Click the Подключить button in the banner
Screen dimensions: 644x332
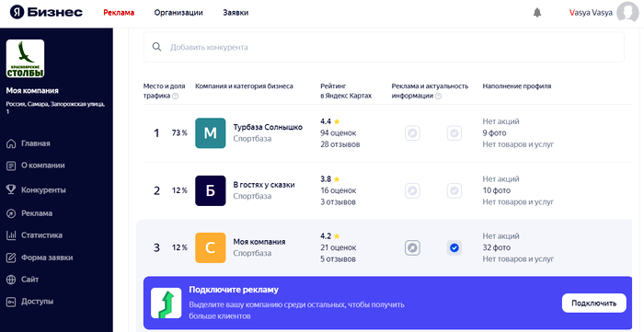[594, 303]
